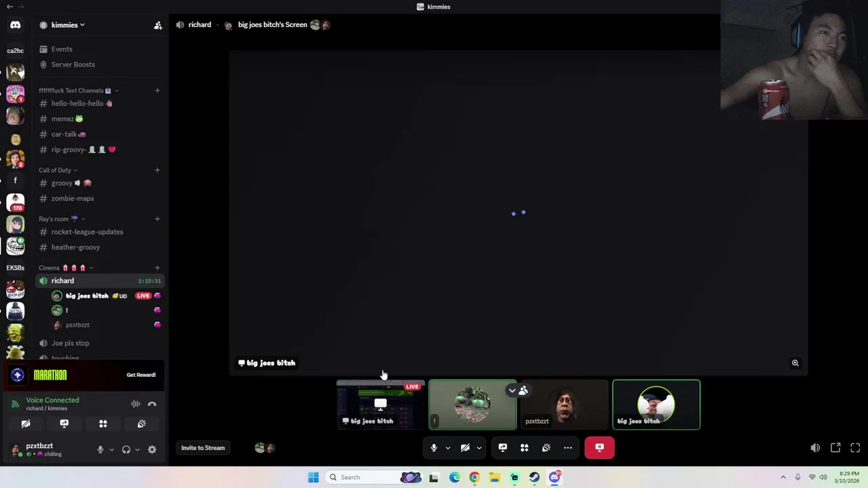This screenshot has height=488, width=868.
Task: Toggle noise suppression in voice panel
Action: tap(136, 404)
